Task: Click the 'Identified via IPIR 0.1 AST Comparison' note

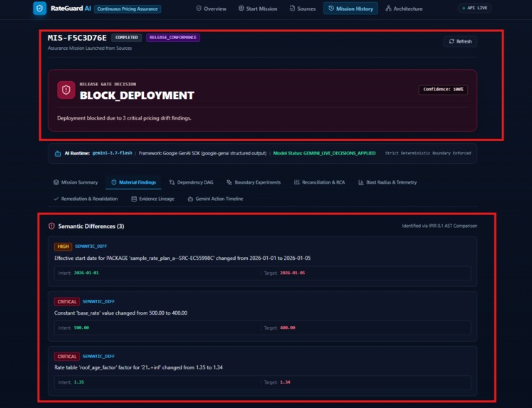Action: point(439,226)
